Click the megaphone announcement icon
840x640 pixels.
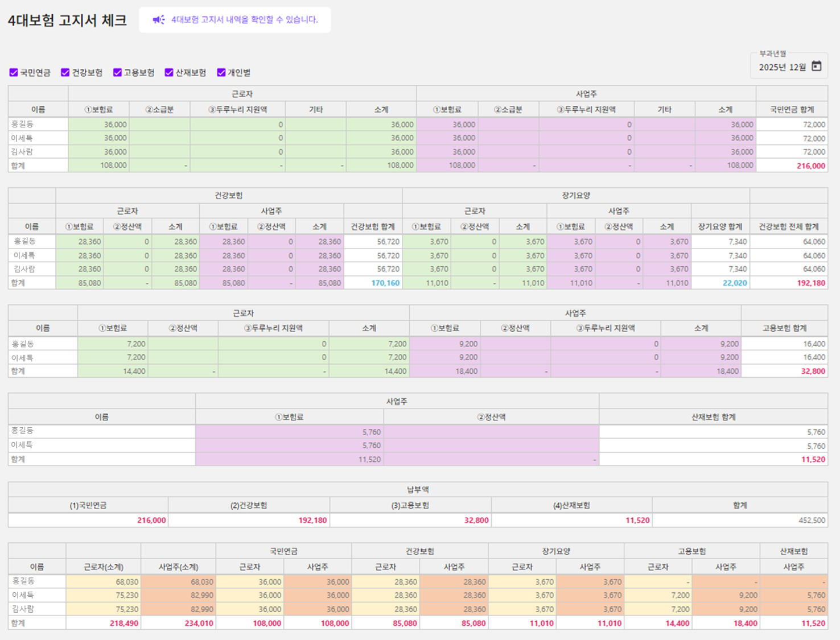click(x=158, y=20)
